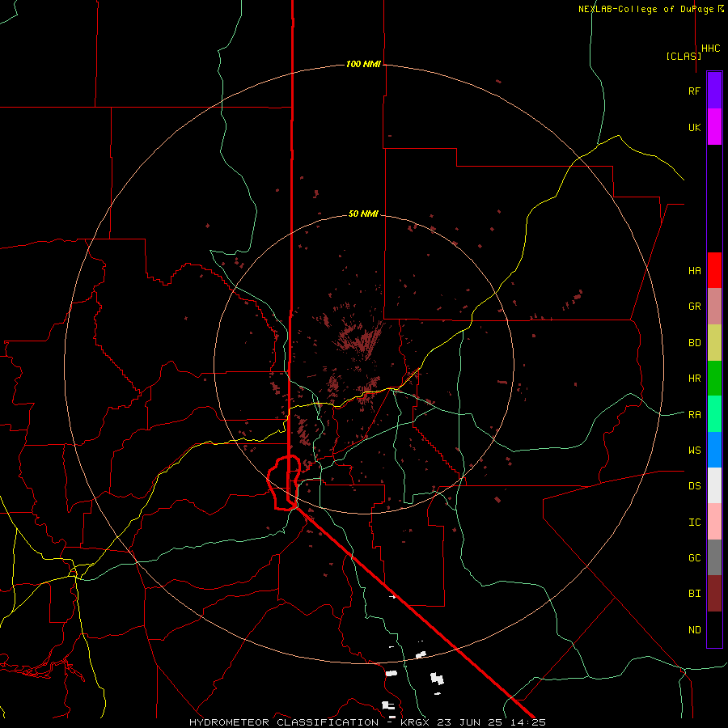Click the ND legend label

click(694, 630)
